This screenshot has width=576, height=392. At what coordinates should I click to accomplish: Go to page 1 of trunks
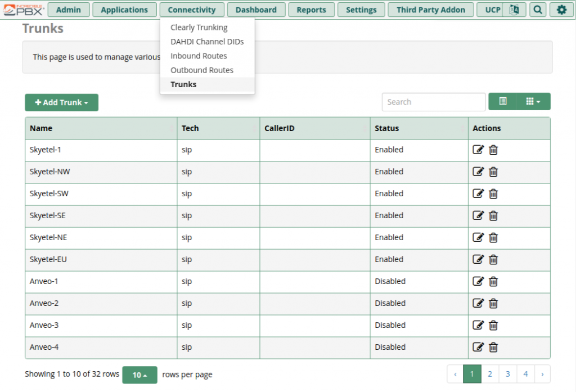point(472,374)
